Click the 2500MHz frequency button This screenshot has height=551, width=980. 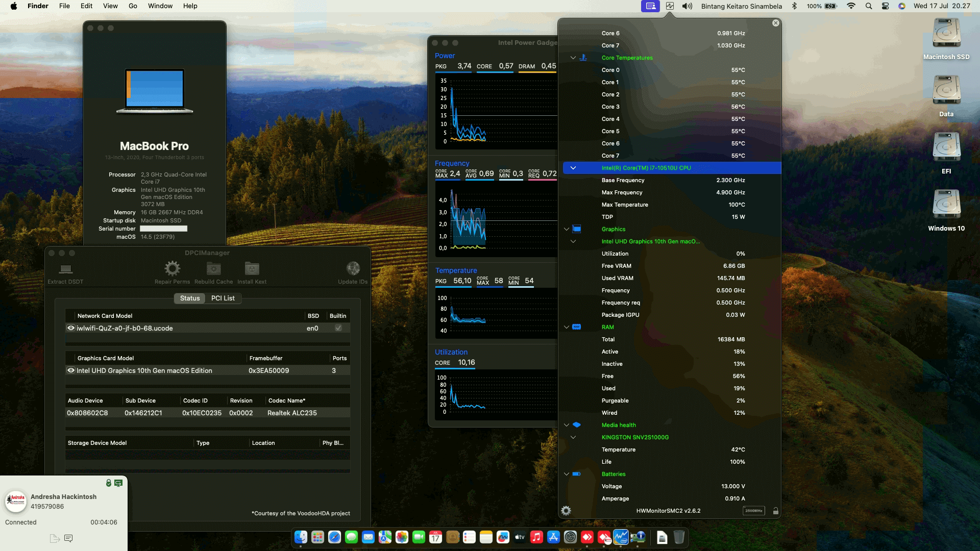tap(753, 511)
